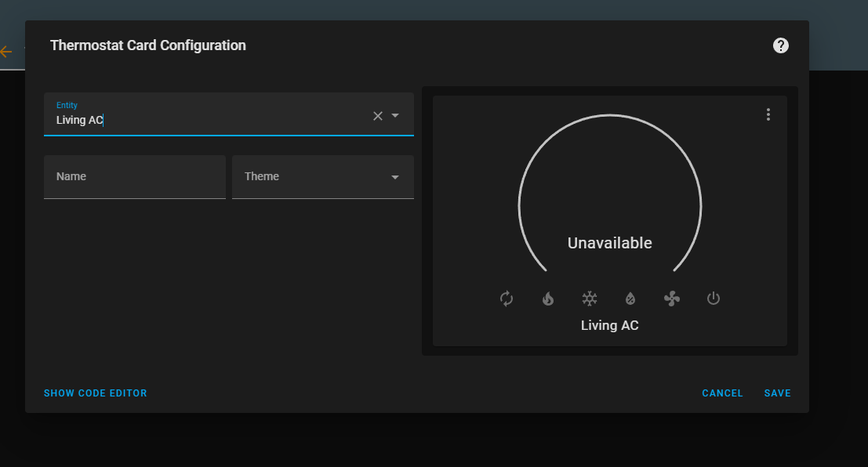Image resolution: width=868 pixels, height=467 pixels.
Task: Set thermostat to auto mode icon
Action: (x=506, y=299)
